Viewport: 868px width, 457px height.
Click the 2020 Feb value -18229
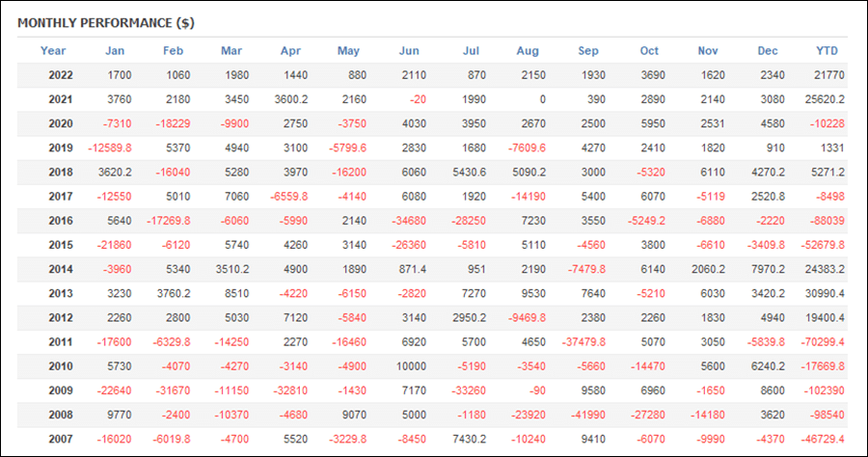[x=173, y=124]
